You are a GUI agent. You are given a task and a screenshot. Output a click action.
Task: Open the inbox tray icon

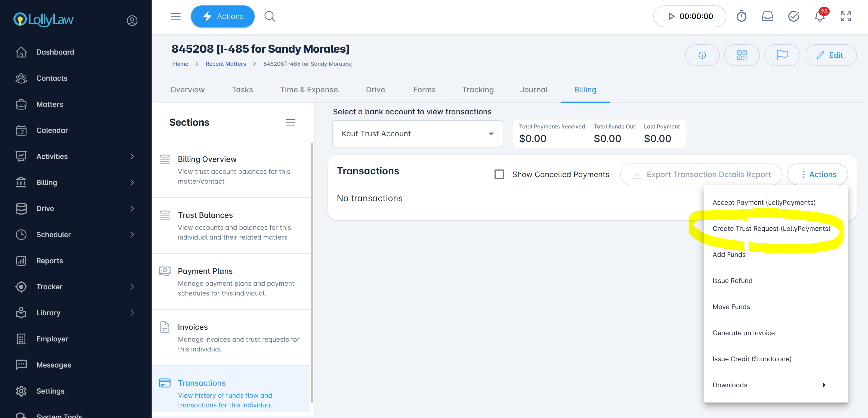(767, 16)
